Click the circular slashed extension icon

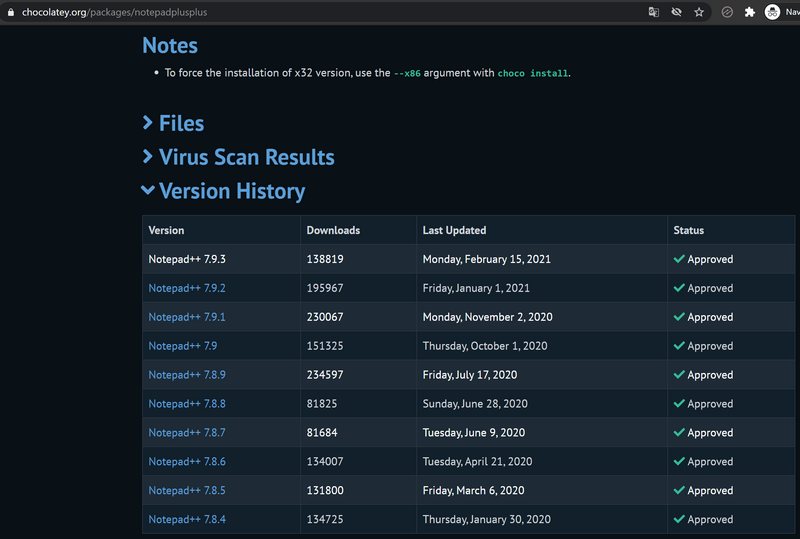pos(727,12)
